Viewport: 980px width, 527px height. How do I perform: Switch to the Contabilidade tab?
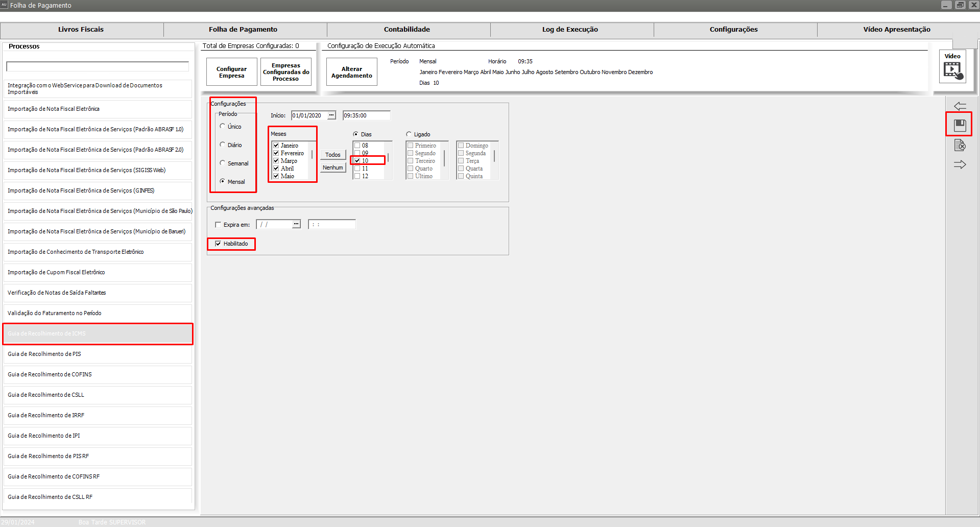tap(407, 30)
